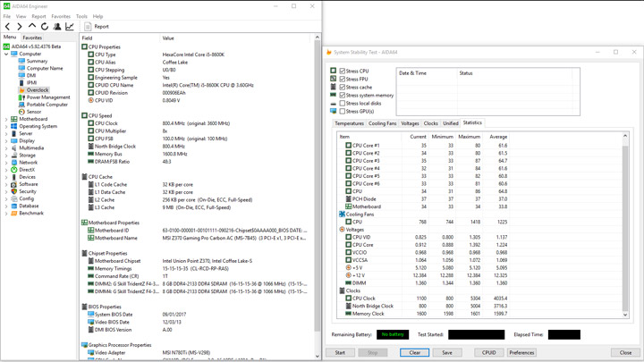Enable Stress local disks checkbox

[x=342, y=103]
